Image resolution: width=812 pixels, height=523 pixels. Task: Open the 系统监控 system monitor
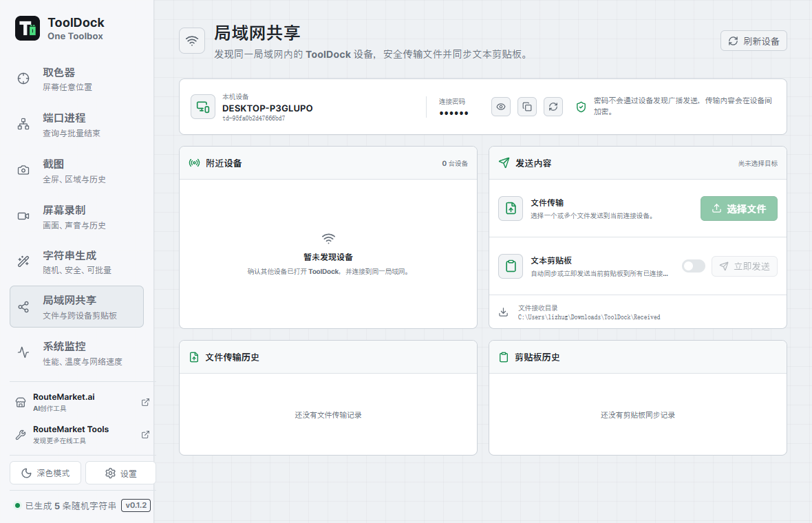76,353
